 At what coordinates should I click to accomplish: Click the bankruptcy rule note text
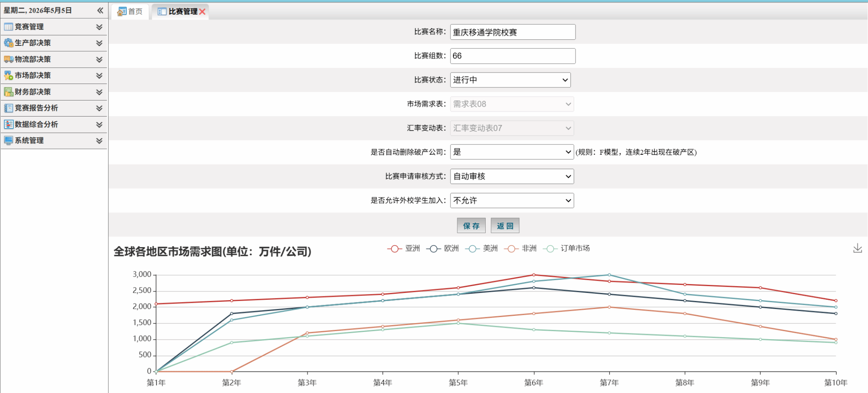(636, 152)
